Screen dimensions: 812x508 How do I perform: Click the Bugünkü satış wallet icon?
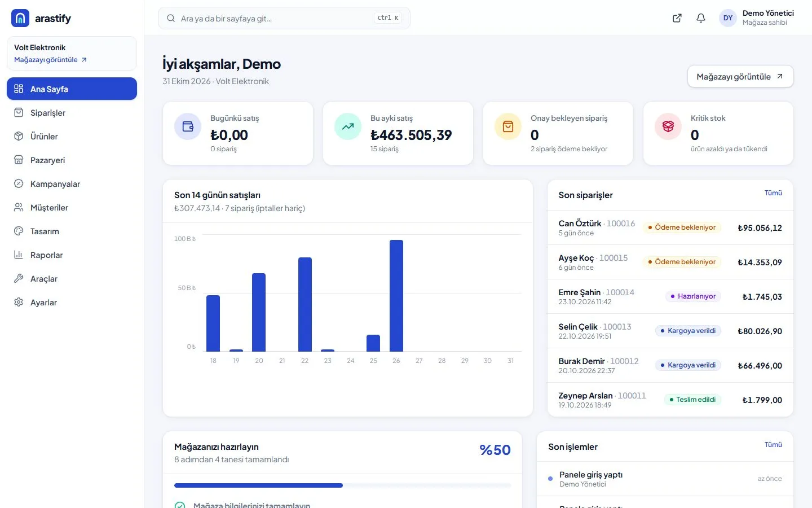[188, 126]
